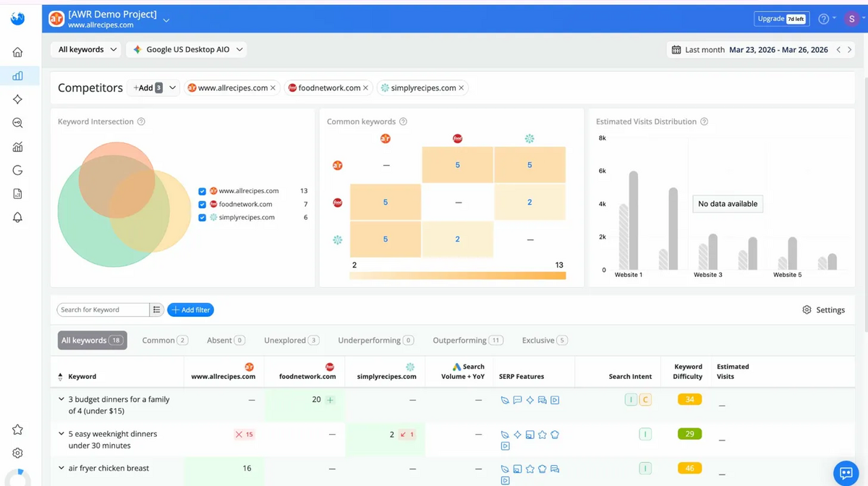The height and width of the screenshot is (486, 868).
Task: Open the chat support bubble
Action: 844,473
